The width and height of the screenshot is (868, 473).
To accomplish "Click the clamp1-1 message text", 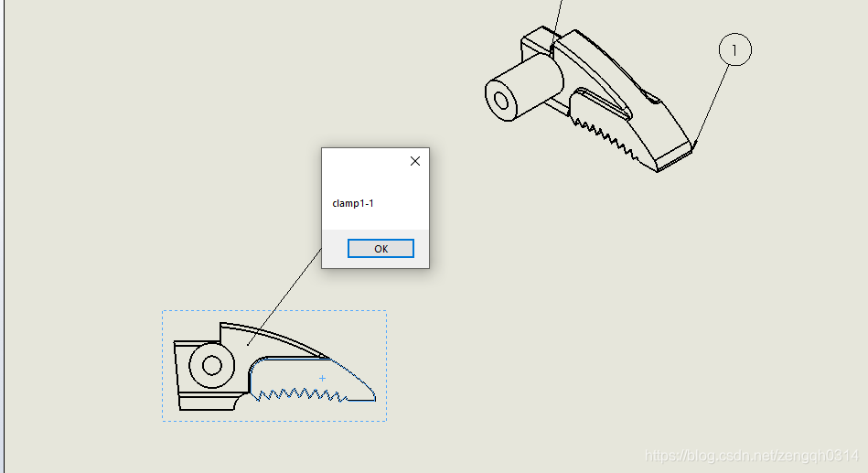I will coord(353,203).
